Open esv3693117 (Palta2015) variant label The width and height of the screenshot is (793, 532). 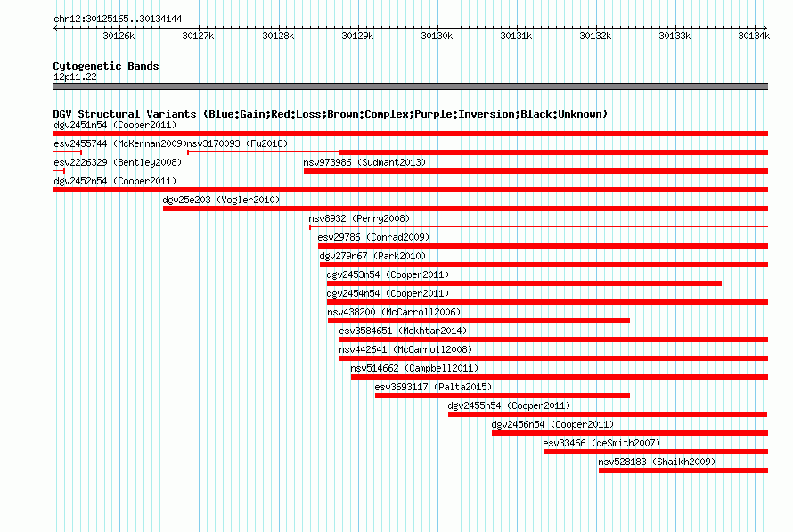click(x=433, y=387)
